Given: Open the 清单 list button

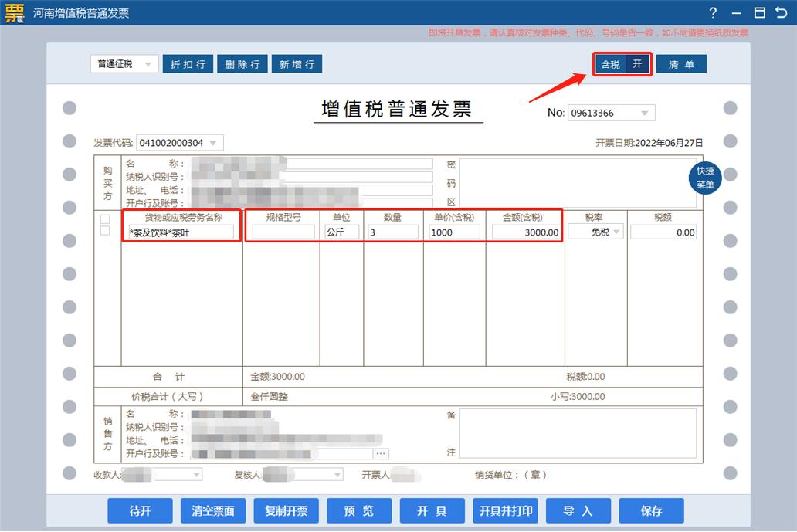Looking at the screenshot, I should pyautogui.click(x=680, y=64).
